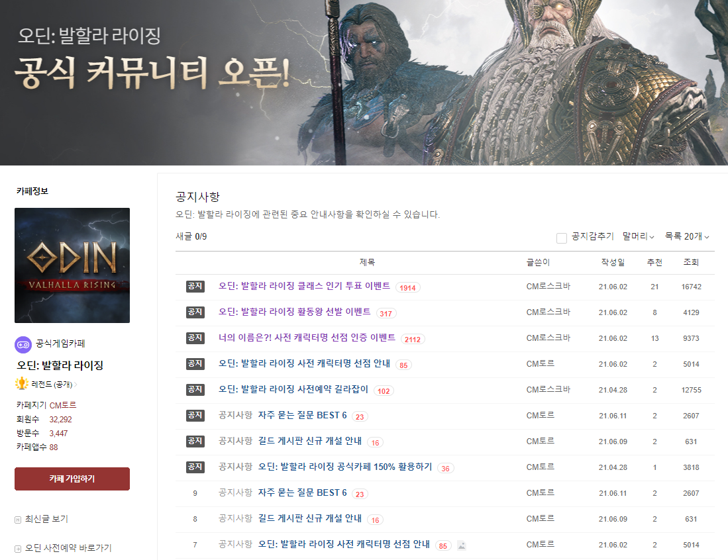Viewport: 728px width, 560px height.
Task: Click comment count 317 badge
Action: point(386,314)
